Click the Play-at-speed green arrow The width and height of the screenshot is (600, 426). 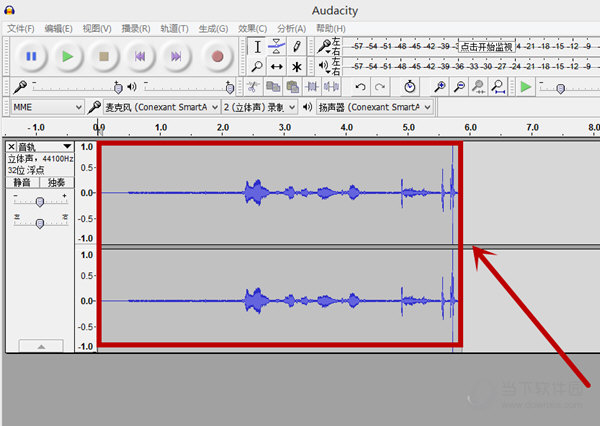point(526,87)
